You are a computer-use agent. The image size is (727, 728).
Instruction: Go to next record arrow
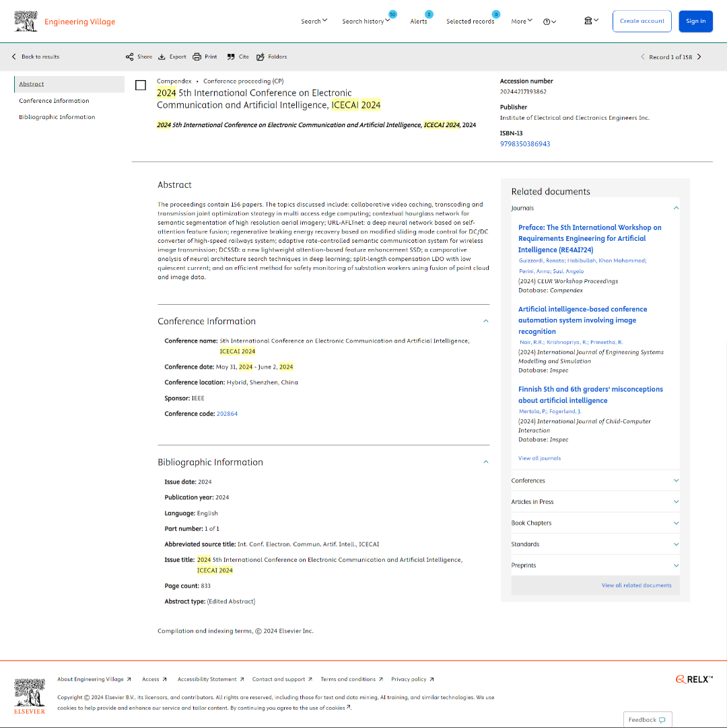click(x=699, y=57)
